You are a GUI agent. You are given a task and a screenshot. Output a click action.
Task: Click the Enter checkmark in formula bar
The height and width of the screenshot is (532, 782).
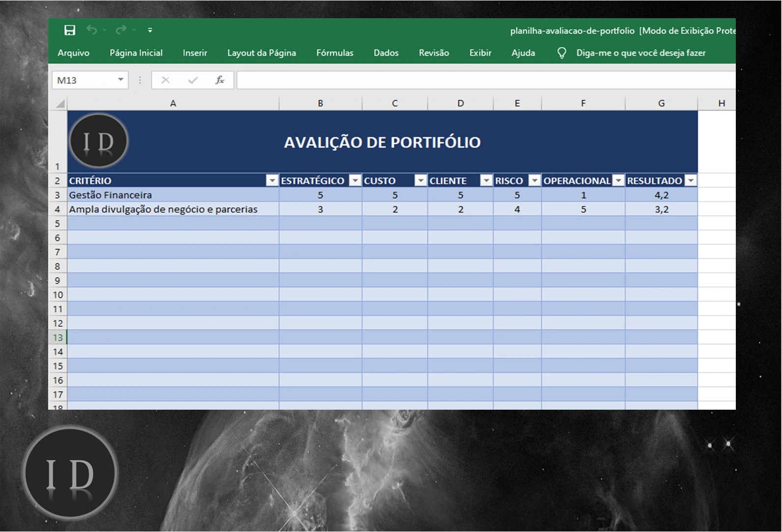[193, 80]
